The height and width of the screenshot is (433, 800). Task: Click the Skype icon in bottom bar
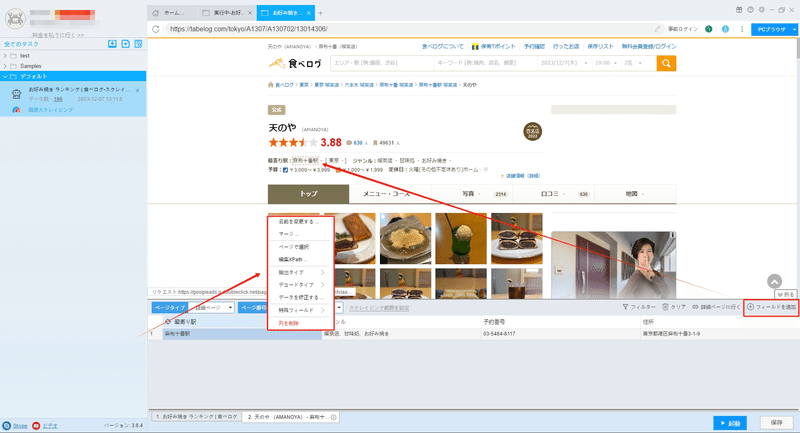coord(6,425)
